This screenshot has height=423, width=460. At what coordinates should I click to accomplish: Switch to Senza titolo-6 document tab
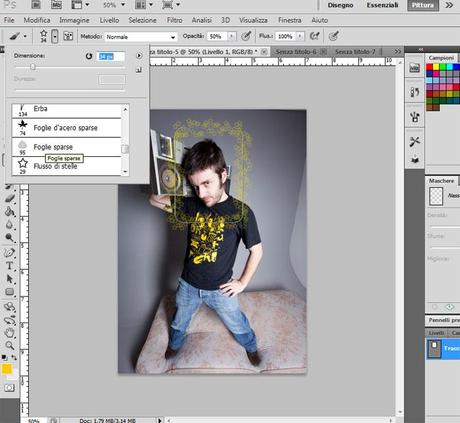296,52
